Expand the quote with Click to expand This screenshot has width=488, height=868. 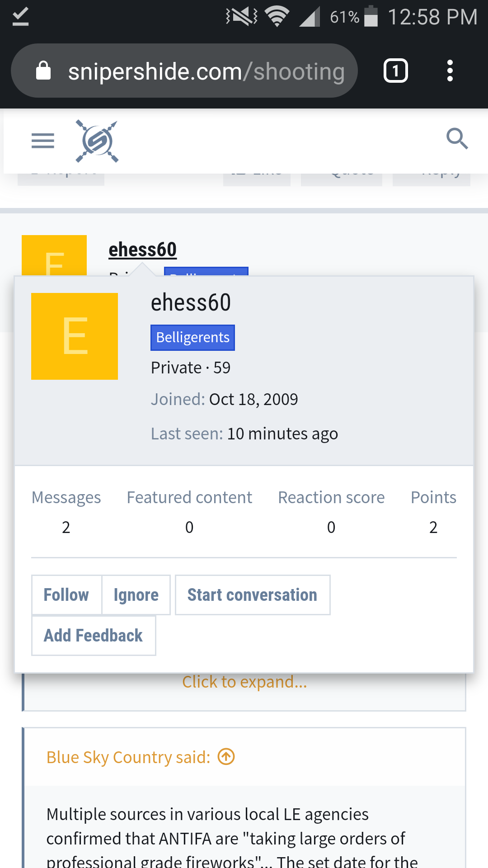point(244,682)
